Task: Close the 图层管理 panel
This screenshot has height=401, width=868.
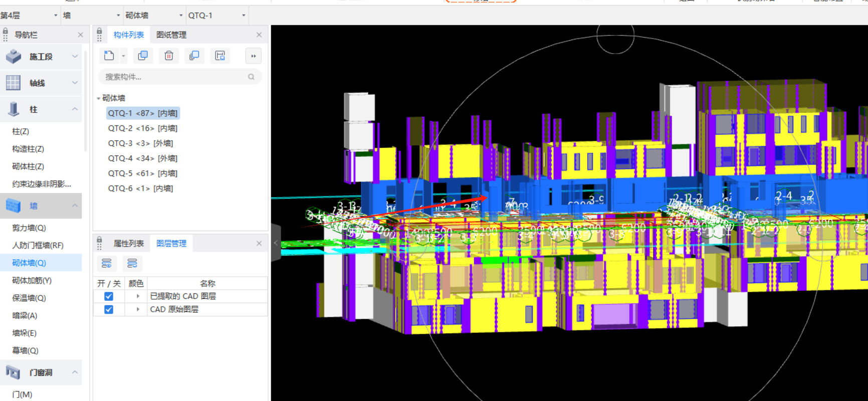Action: tap(259, 243)
